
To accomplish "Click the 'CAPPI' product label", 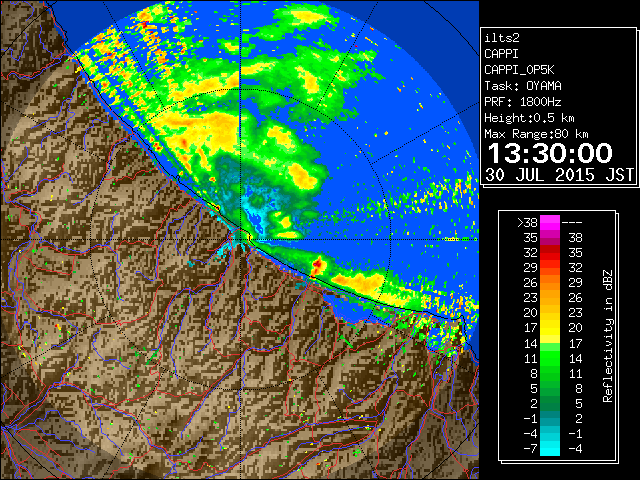I will [501, 54].
